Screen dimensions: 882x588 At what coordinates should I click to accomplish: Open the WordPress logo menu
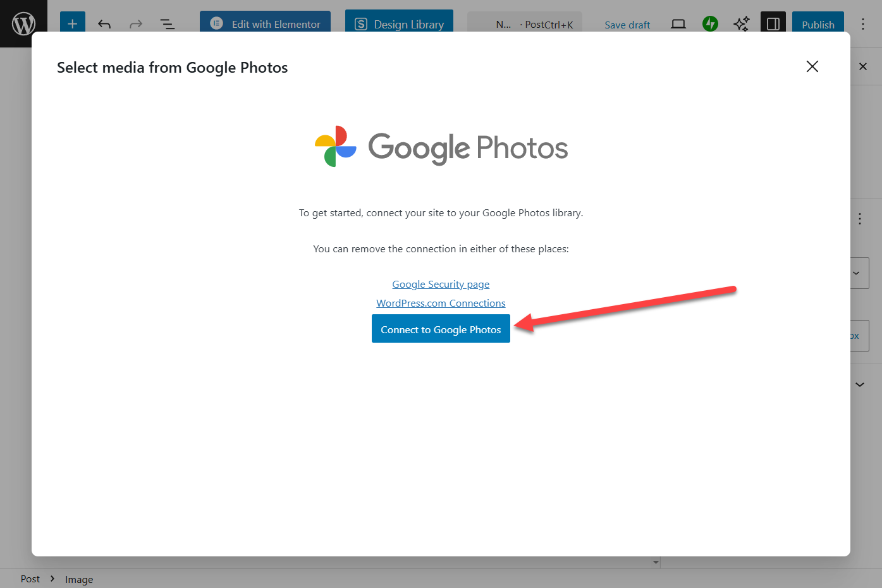pos(23,24)
